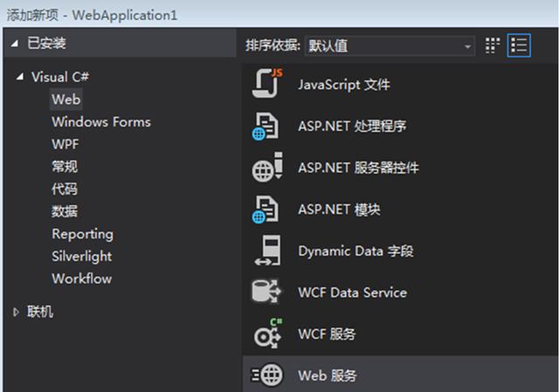Click the Web 服务 globe icon
The image size is (559, 392).
[267, 375]
